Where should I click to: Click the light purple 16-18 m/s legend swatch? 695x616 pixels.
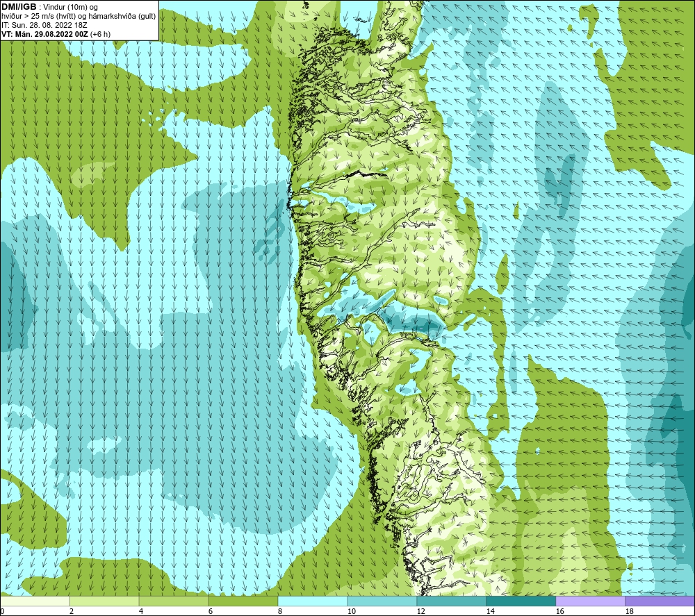pyautogui.click(x=590, y=601)
